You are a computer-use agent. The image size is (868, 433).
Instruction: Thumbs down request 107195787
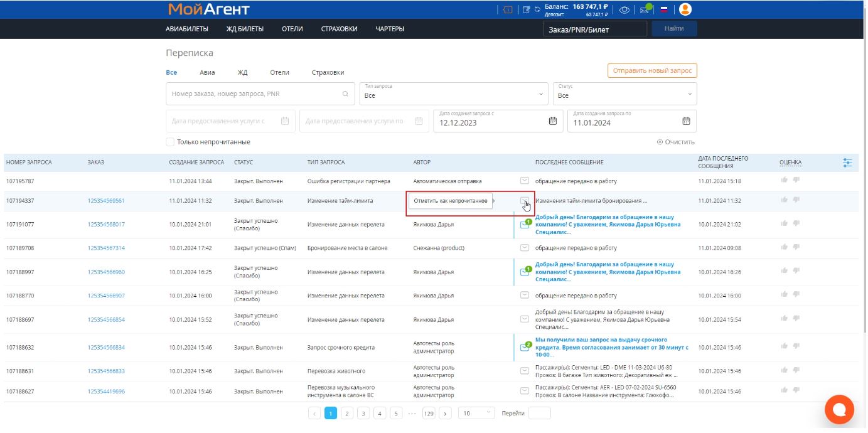click(x=796, y=181)
